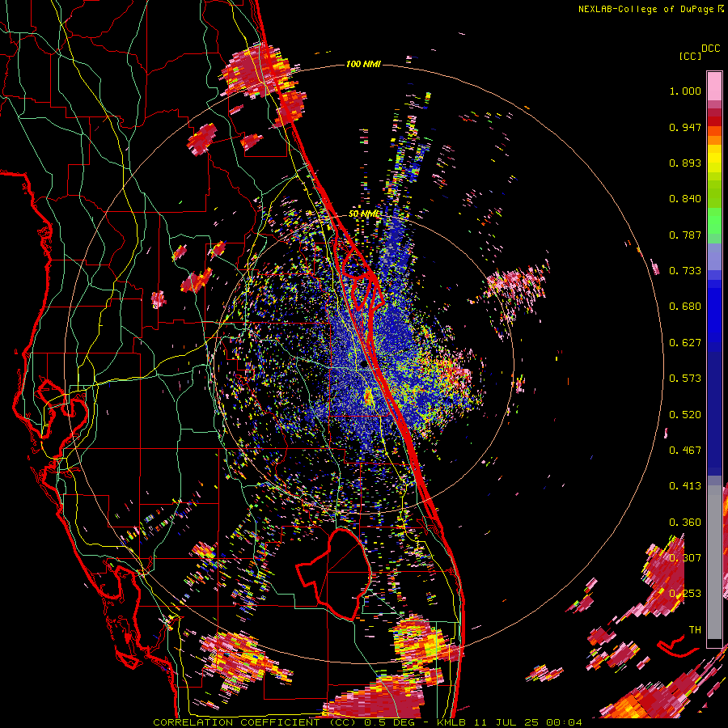The height and width of the screenshot is (728, 728).
Task: Select the 0.360 scale value
Action: pos(685,523)
